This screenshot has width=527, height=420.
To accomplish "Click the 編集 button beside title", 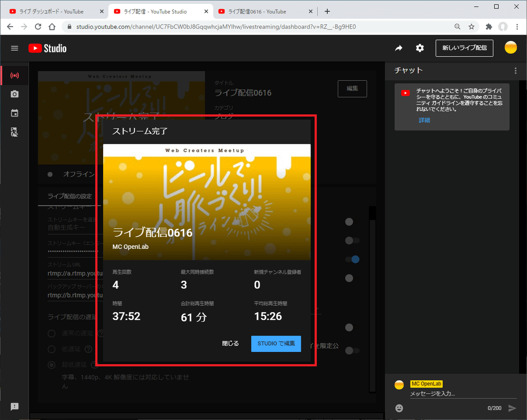I will (352, 89).
